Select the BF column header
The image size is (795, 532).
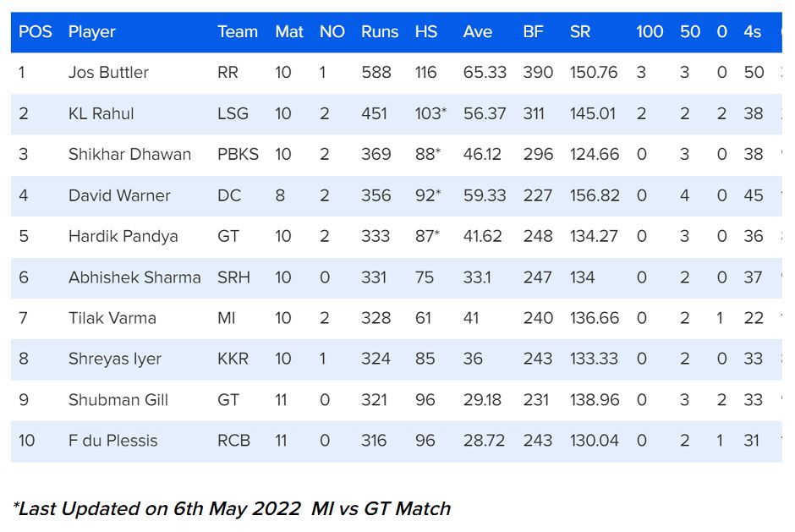click(533, 32)
